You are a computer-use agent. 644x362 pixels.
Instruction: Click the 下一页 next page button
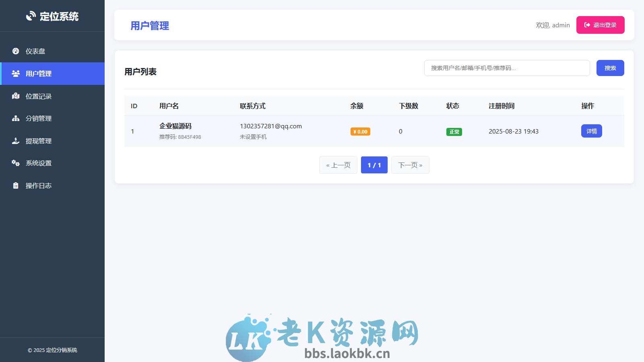coord(410,165)
